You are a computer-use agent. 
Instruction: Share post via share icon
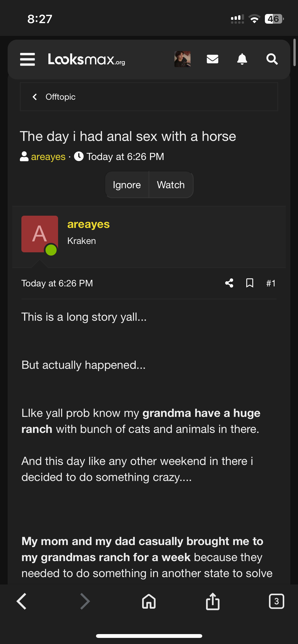[229, 283]
